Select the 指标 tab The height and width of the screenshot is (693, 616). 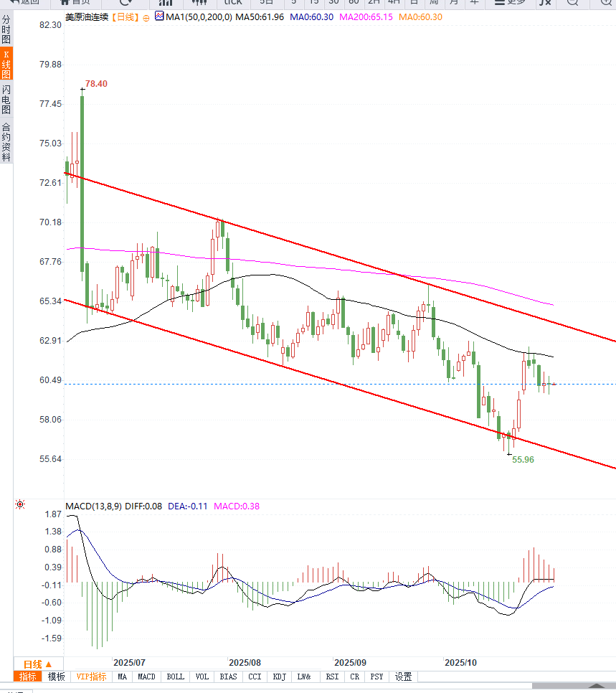(27, 676)
